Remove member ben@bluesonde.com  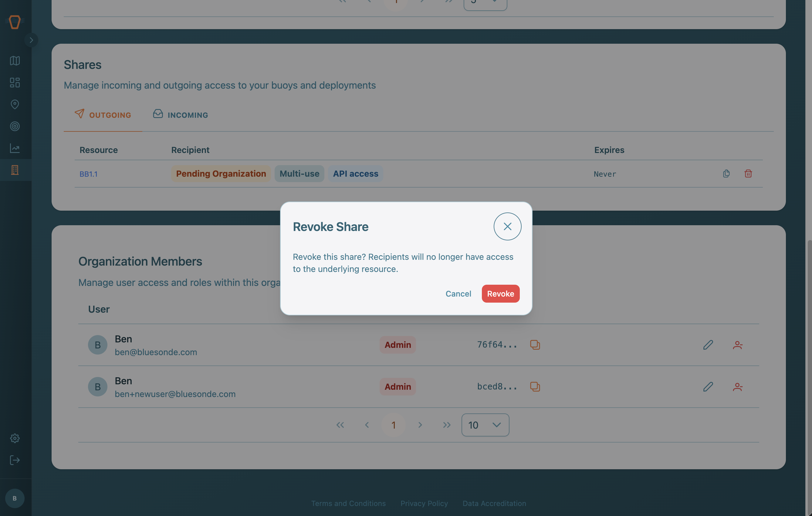click(x=737, y=345)
